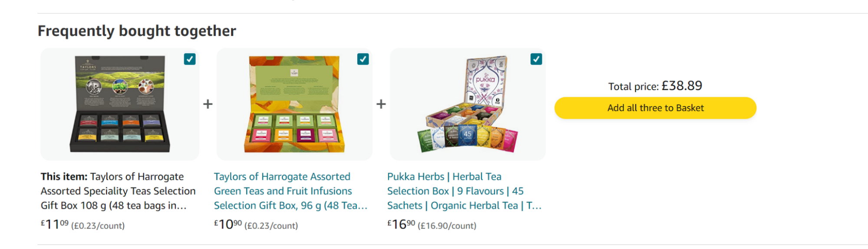Click the Total price £38.89 text
Screen dimensions: 868x249
[x=655, y=86]
